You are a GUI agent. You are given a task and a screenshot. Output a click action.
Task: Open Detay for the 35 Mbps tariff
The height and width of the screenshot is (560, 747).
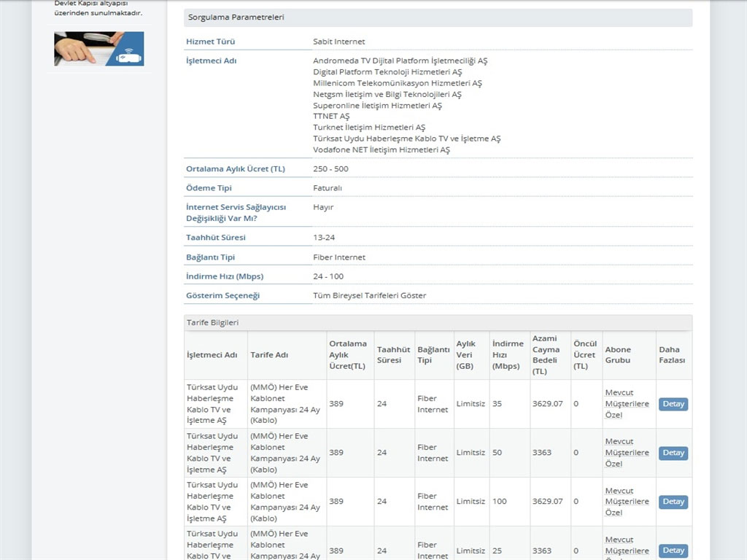tap(673, 404)
